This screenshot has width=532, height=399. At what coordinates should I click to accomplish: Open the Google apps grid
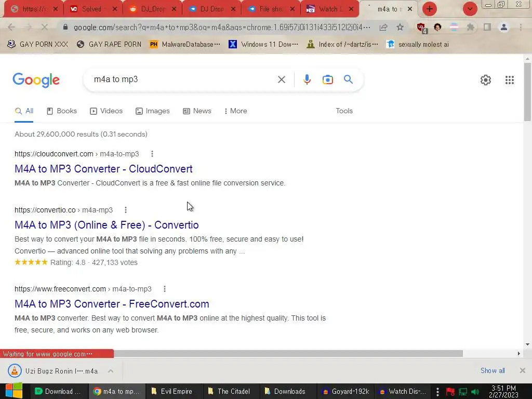point(509,80)
